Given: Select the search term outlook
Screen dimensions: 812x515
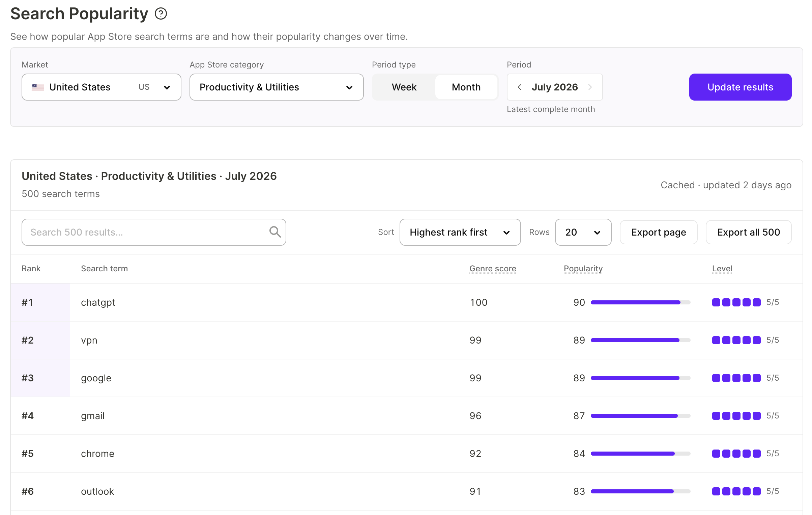Looking at the screenshot, I should (97, 491).
